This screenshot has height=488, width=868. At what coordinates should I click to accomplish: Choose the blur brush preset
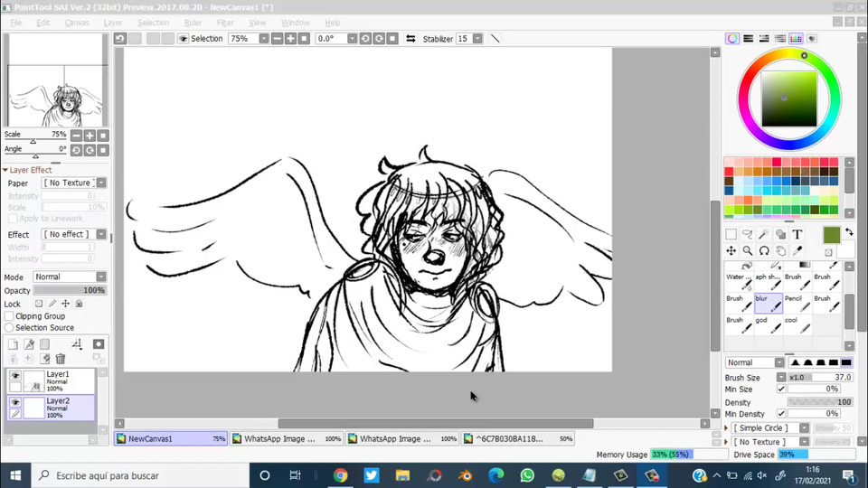click(769, 304)
